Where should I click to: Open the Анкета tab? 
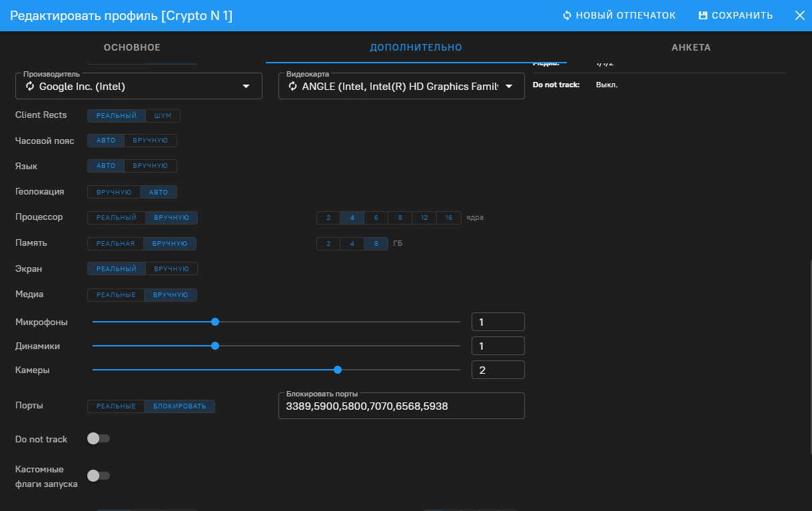(x=691, y=47)
